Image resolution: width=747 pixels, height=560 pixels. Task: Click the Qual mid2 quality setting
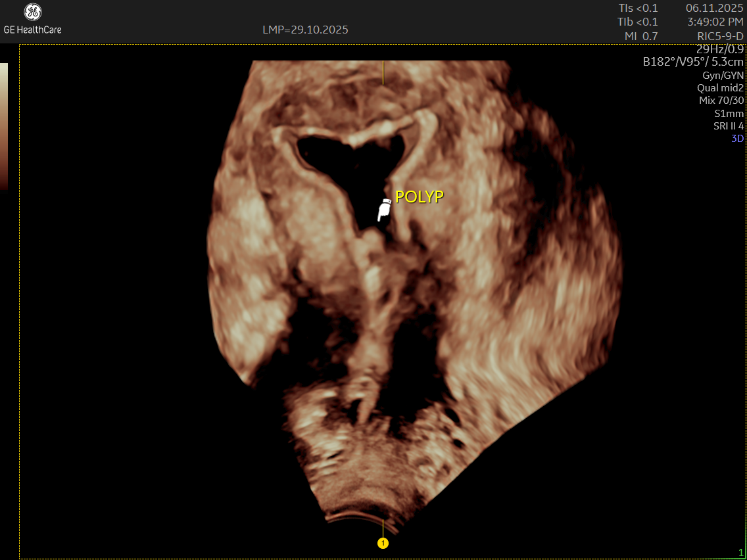click(721, 87)
